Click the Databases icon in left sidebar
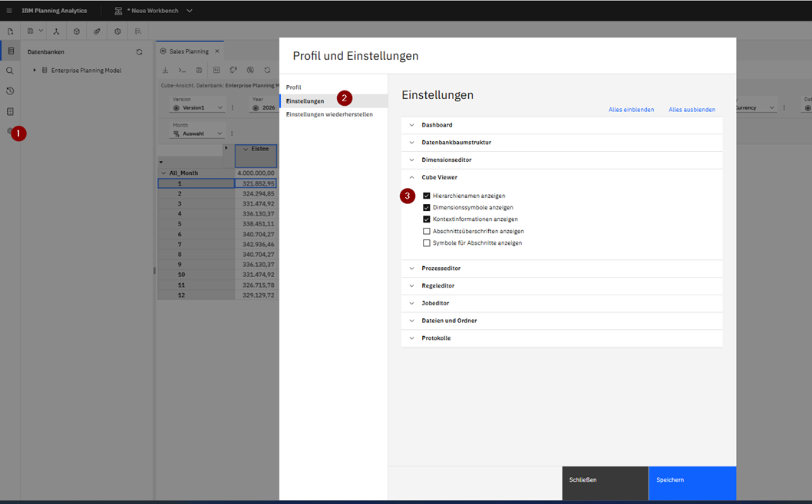Viewport: 812px width, 504px height. (x=11, y=51)
